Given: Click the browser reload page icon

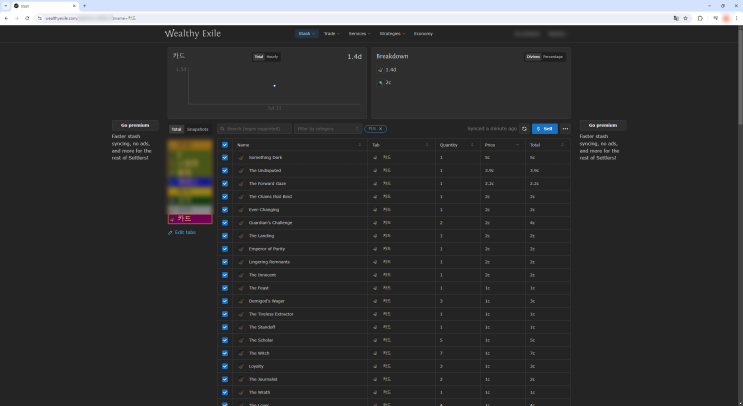Looking at the screenshot, I should point(27,18).
